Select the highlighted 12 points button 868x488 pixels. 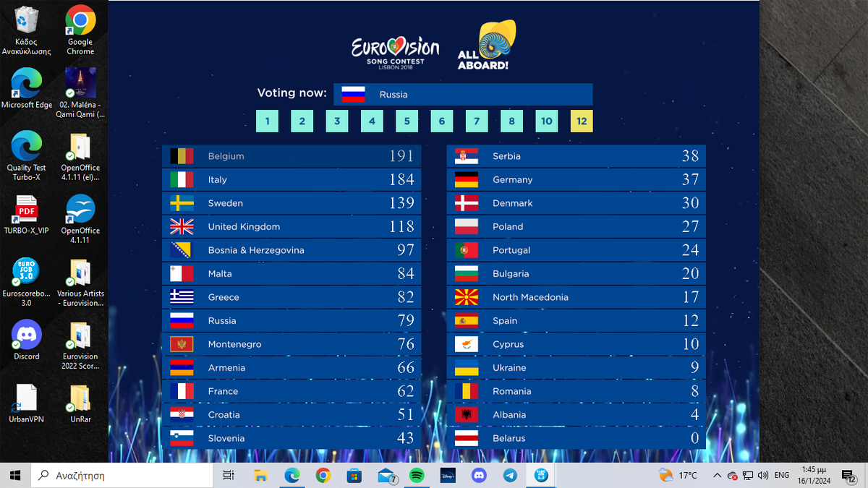click(x=582, y=121)
